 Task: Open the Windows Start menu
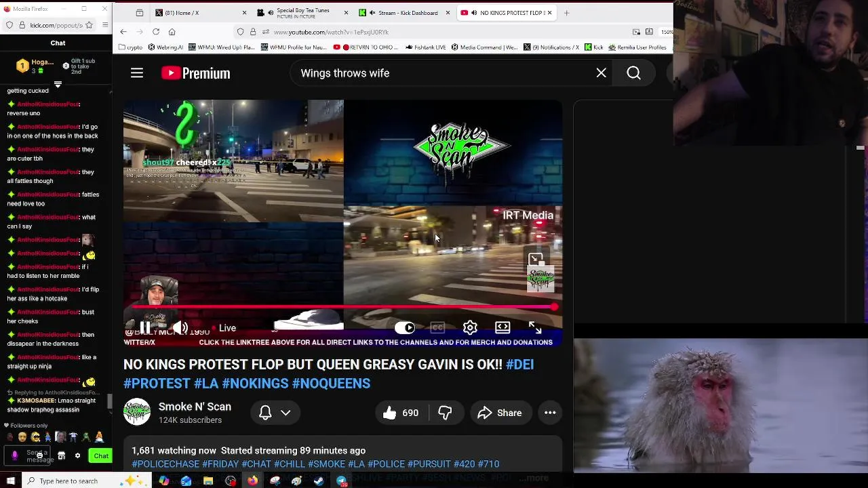[x=10, y=481]
